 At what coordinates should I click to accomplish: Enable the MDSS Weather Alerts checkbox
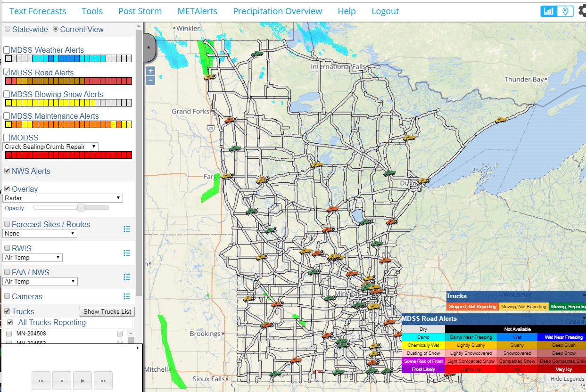point(7,50)
